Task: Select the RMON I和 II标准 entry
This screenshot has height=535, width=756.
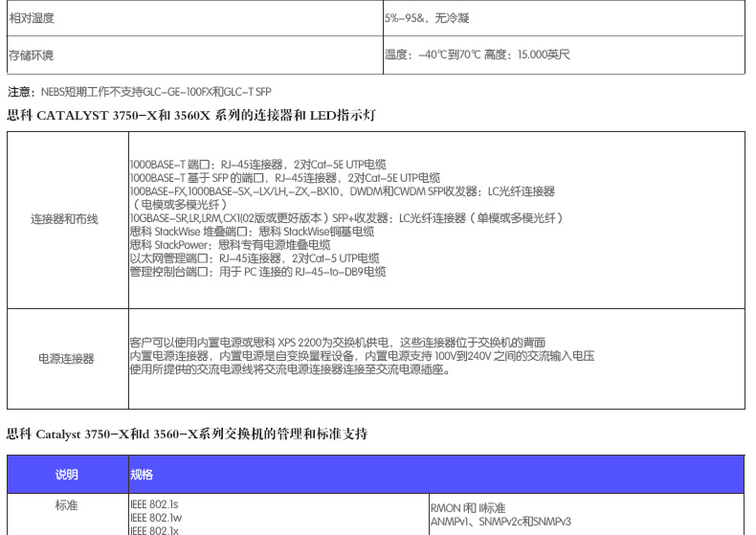Action: [x=468, y=508]
